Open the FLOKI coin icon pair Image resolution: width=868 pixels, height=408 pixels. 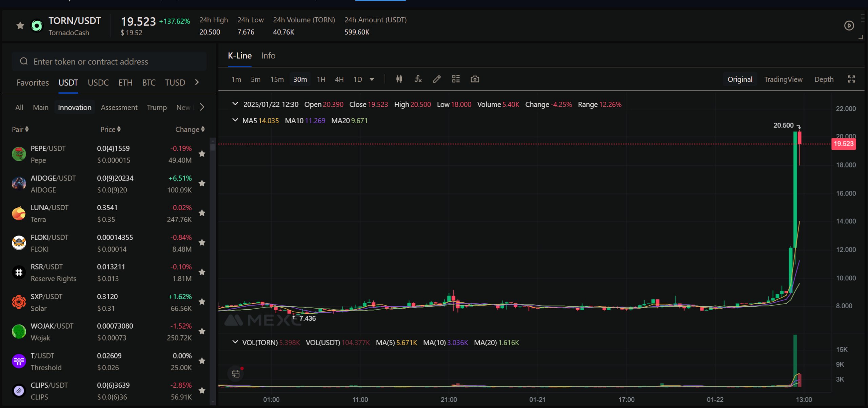tap(19, 243)
